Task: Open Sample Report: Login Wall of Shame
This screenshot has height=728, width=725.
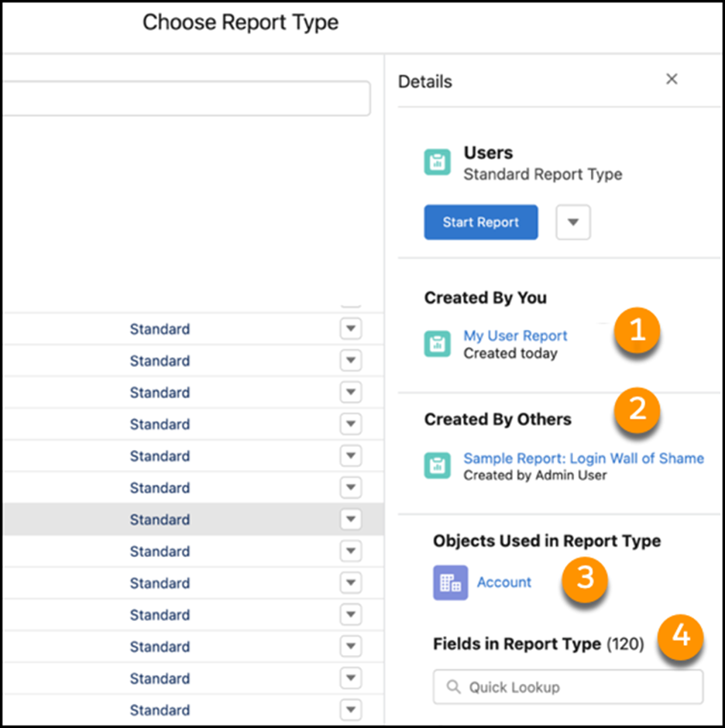Action: (x=583, y=458)
